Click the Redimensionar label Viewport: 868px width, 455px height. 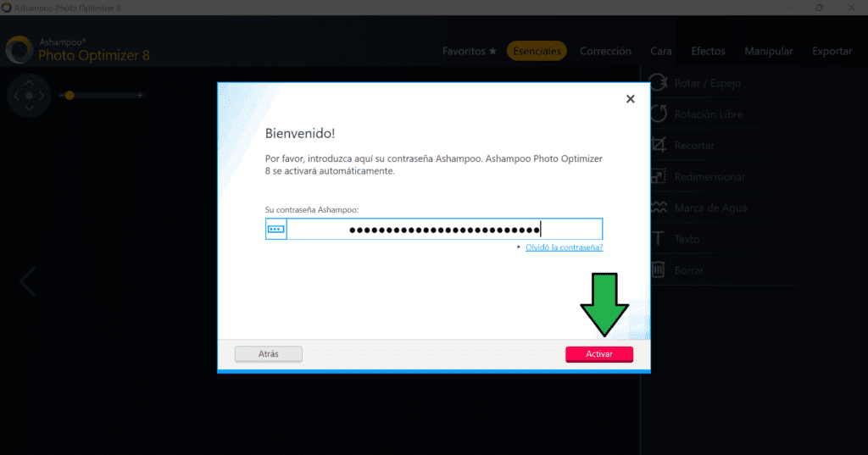(709, 176)
